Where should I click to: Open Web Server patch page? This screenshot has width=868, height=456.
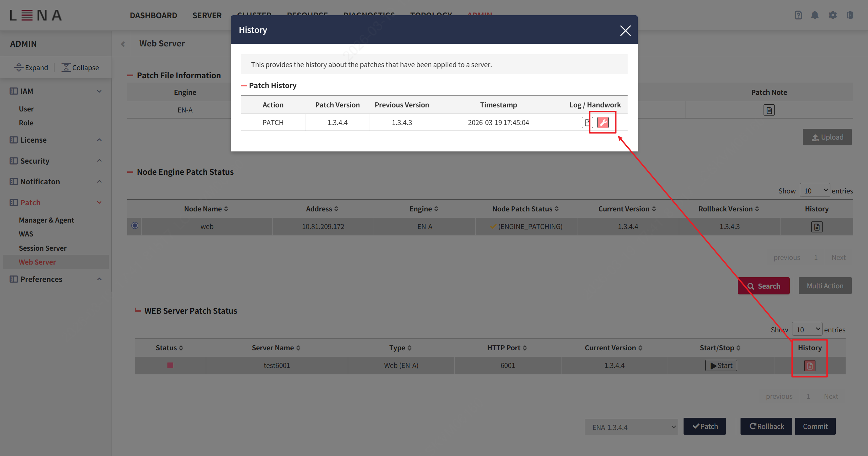tap(37, 262)
